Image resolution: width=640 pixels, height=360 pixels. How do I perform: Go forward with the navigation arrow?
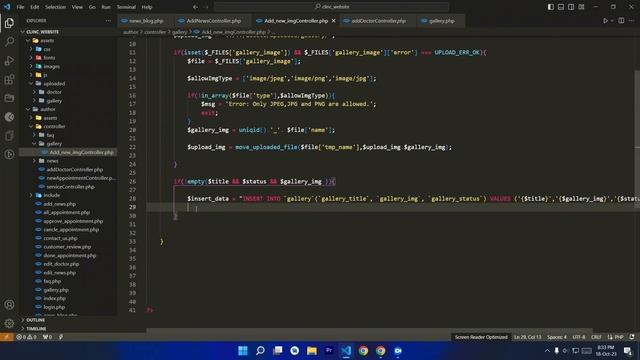(206, 7)
